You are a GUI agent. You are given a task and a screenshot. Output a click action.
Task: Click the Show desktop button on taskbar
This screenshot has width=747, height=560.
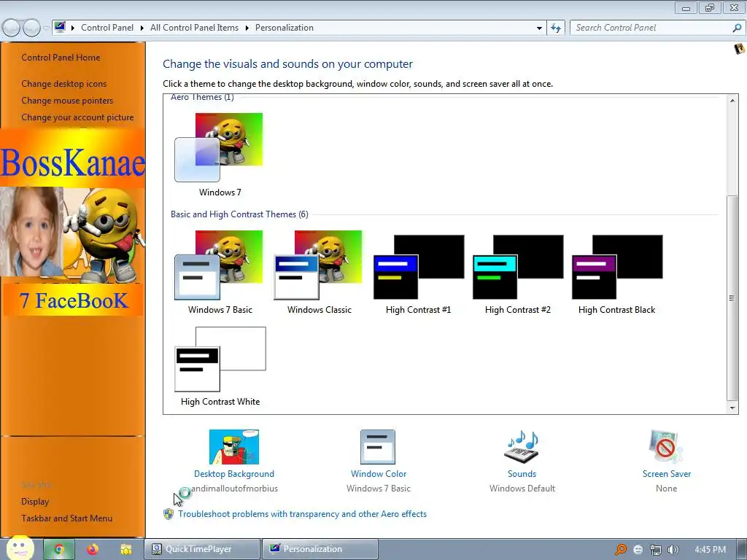(742, 549)
